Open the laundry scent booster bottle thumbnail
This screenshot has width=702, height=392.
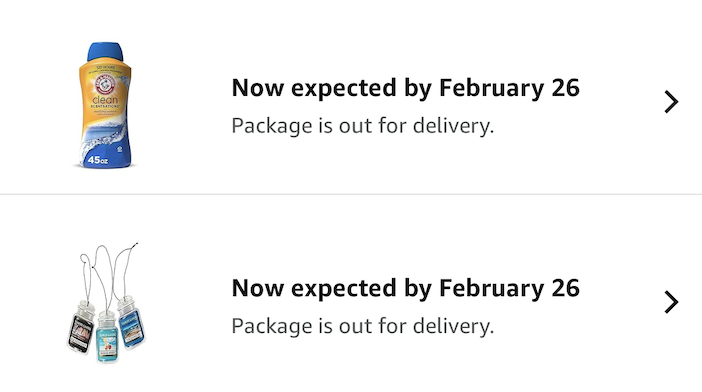pos(105,105)
